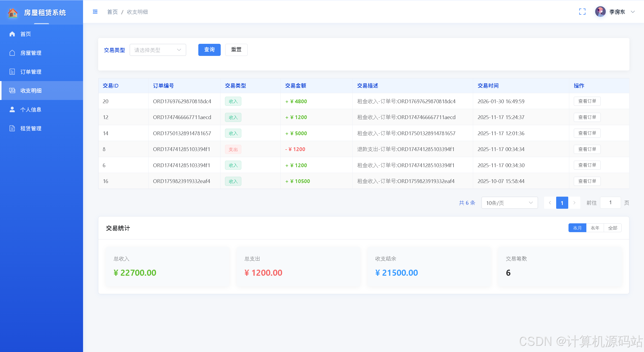Screen dimensions: 644x352
Task: Click the 首页 home sidebar icon
Action: click(12, 34)
